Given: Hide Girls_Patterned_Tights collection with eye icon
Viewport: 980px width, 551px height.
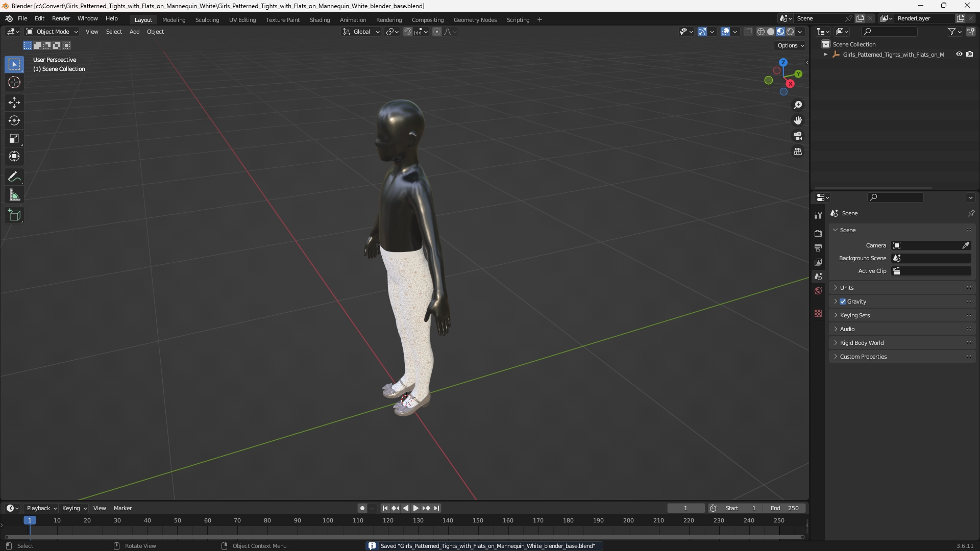Looking at the screenshot, I should [959, 54].
